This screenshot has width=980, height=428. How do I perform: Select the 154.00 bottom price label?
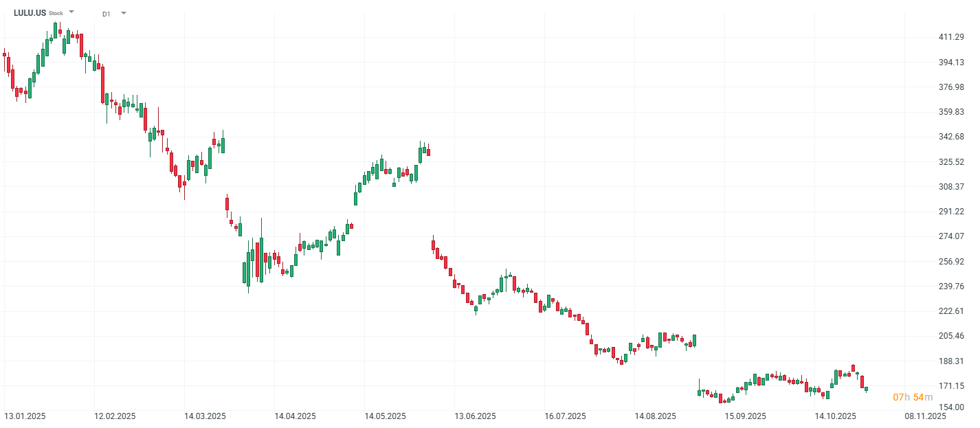point(951,407)
